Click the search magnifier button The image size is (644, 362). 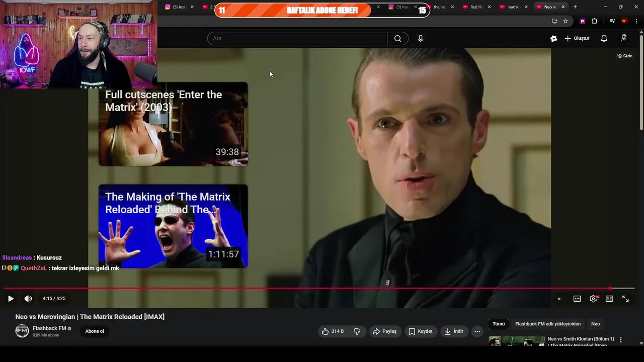[397, 39]
